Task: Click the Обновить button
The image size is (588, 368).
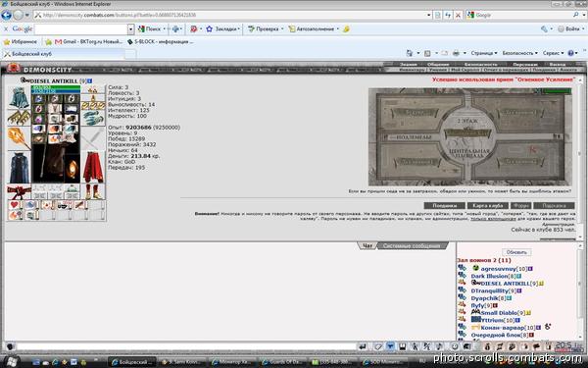Action: pyautogui.click(x=516, y=252)
